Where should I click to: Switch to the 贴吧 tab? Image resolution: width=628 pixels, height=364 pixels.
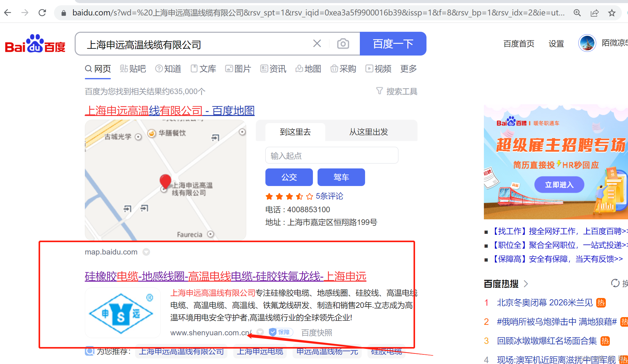133,69
